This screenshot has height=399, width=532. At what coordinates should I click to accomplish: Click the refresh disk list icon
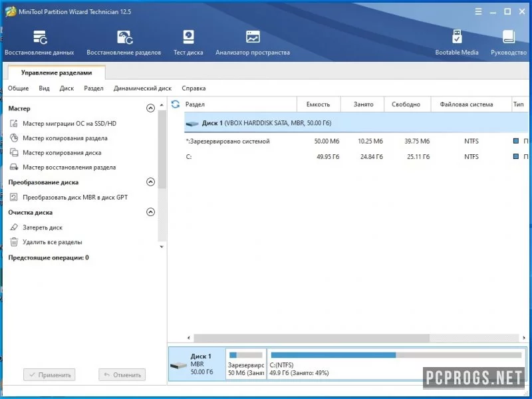176,104
